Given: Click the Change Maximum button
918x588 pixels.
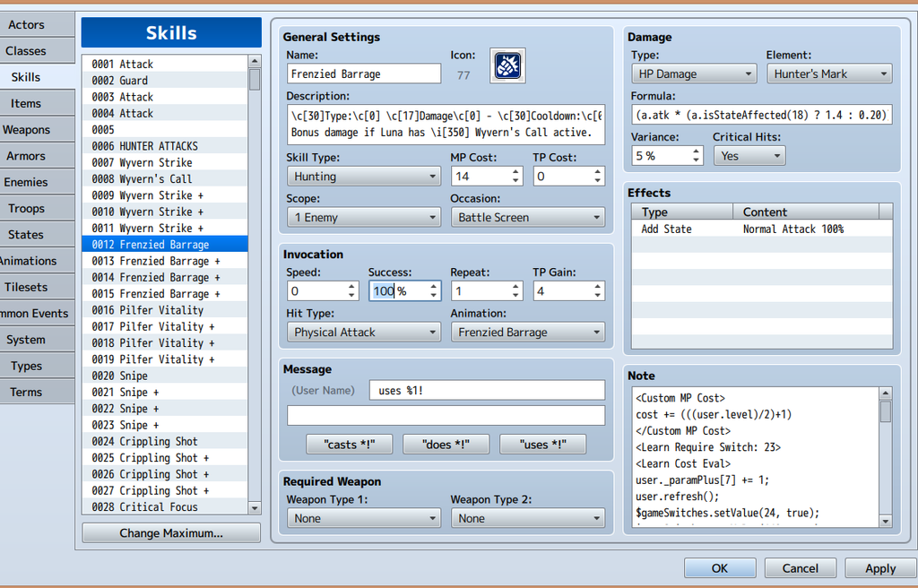Looking at the screenshot, I should [171, 533].
